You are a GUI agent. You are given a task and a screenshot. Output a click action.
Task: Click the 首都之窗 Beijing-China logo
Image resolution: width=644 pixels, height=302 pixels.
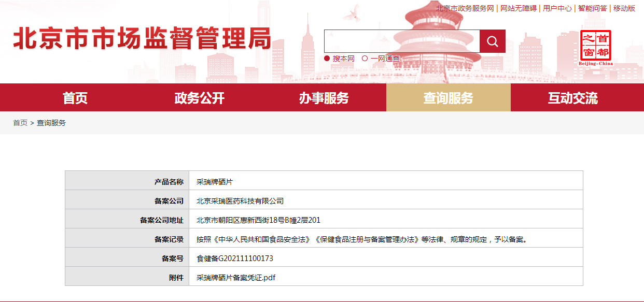coord(595,48)
